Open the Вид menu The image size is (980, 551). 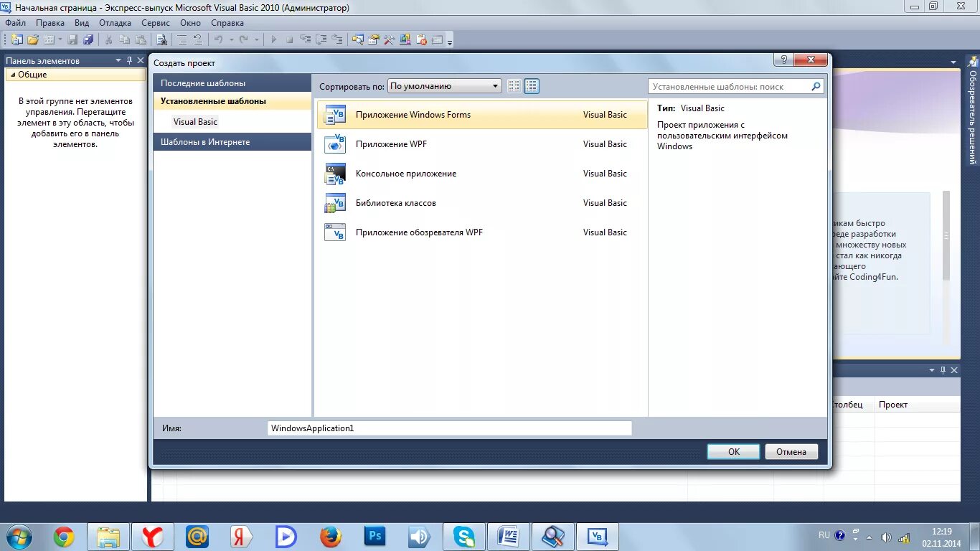pos(82,23)
